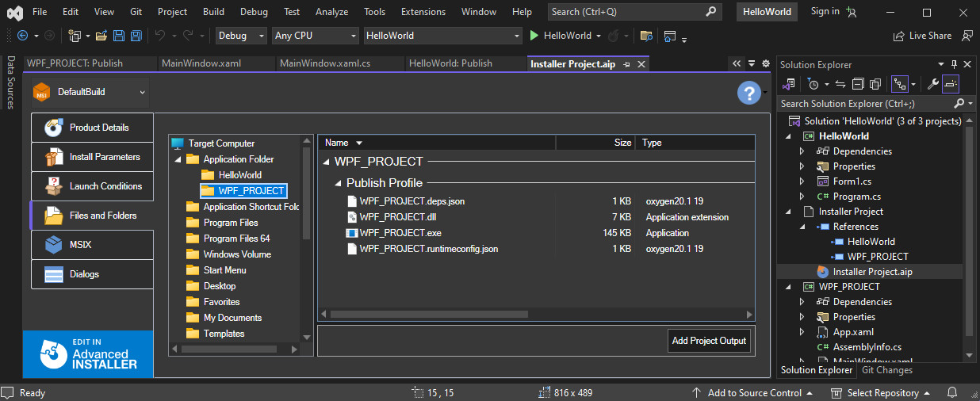Click the Redo arrow icon

[187, 36]
